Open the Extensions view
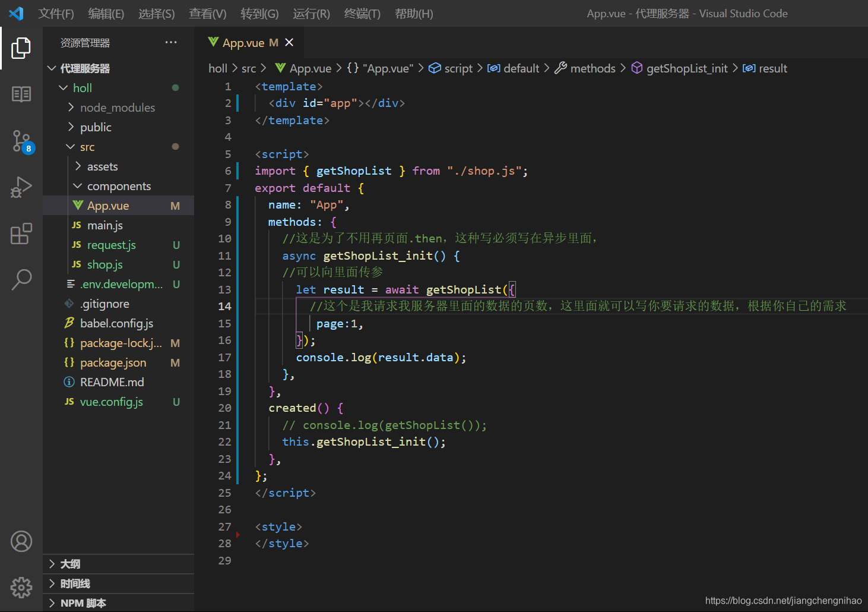Viewport: 868px width, 612px height. pyautogui.click(x=21, y=234)
